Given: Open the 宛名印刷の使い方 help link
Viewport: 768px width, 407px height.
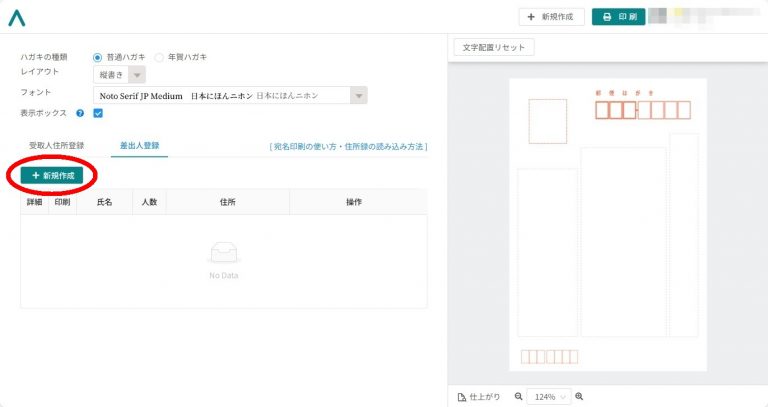Looking at the screenshot, I should pos(348,146).
